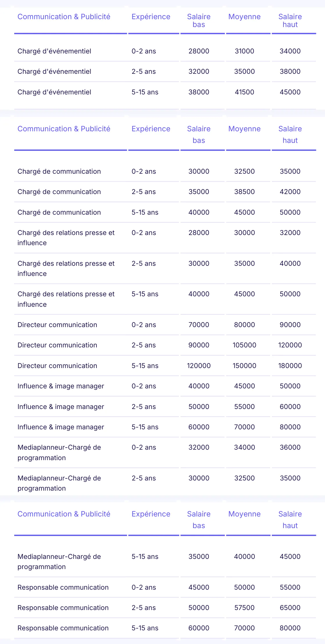Select the Chargé d'événementiel 0-2 ans row
Screen dimensions: 325x644
pyautogui.click(x=165, y=51)
